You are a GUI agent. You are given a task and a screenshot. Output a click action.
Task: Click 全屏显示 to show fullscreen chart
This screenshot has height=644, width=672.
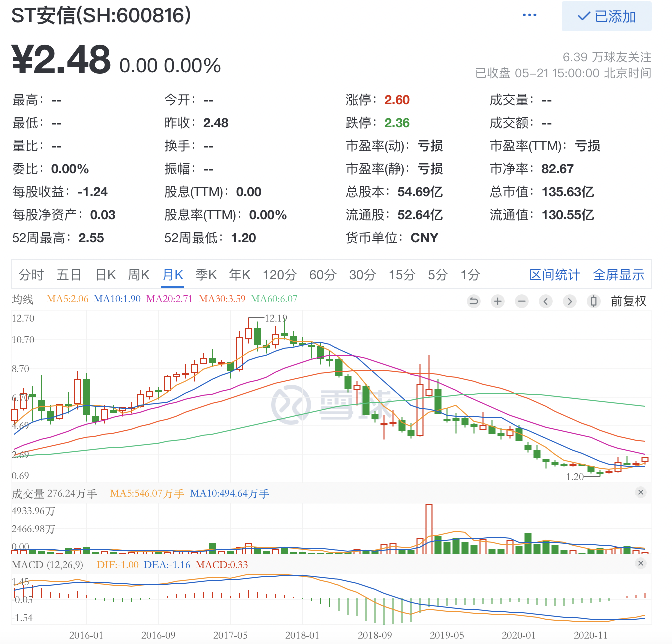pyautogui.click(x=618, y=275)
